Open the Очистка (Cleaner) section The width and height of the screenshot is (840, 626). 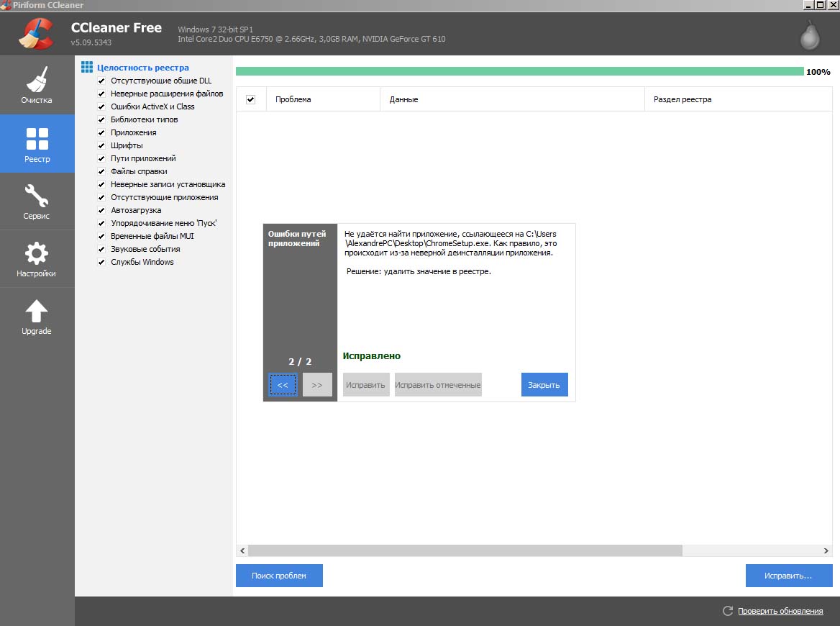point(37,85)
